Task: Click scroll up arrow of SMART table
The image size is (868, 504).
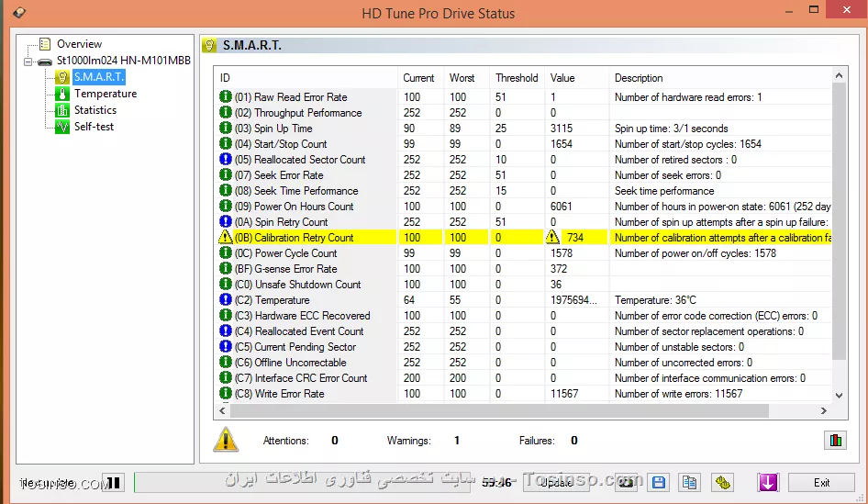Action: (x=840, y=76)
